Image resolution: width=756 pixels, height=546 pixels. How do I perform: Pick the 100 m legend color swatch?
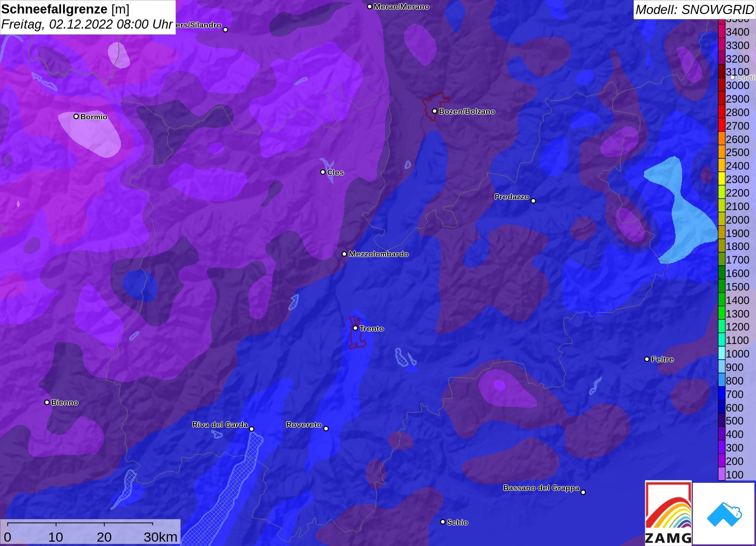point(721,474)
